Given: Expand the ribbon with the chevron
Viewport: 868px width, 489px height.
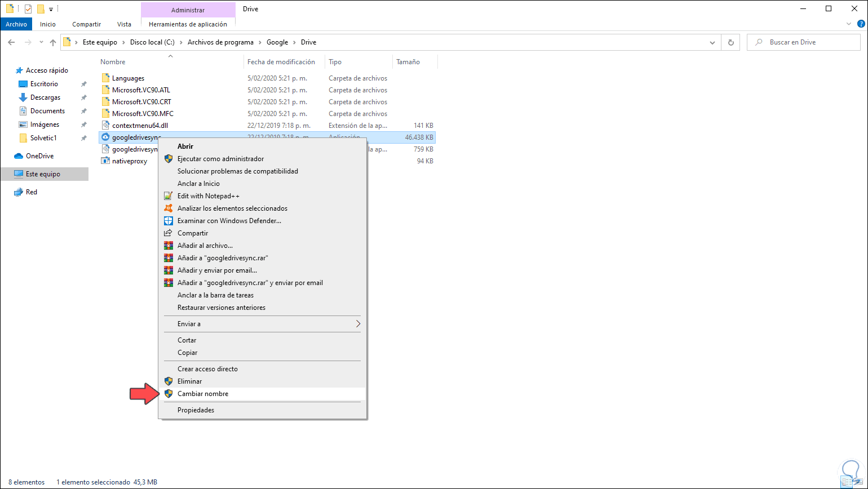Looking at the screenshot, I should click(849, 24).
